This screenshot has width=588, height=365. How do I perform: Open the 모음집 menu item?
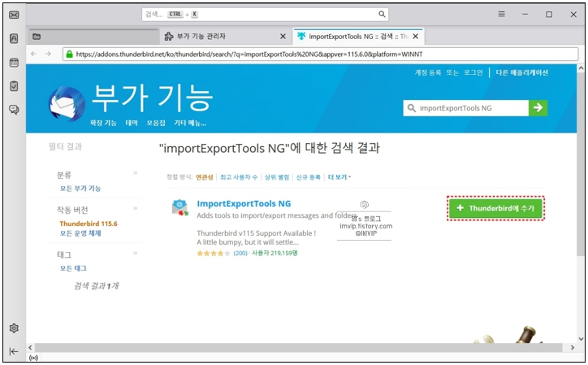click(156, 123)
